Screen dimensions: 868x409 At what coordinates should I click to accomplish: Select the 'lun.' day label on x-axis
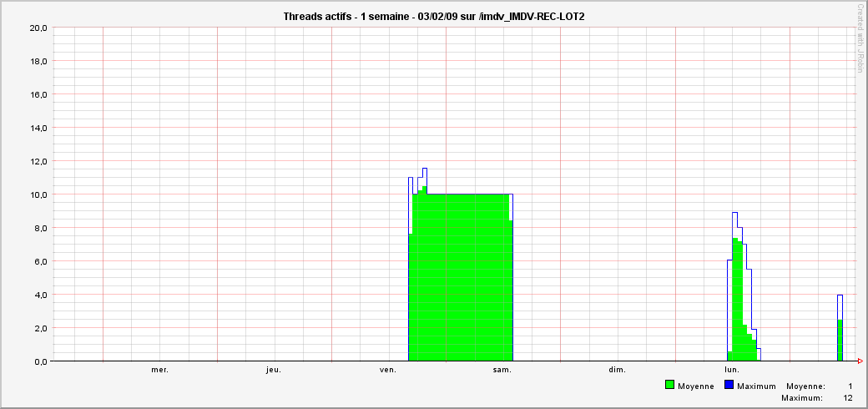pyautogui.click(x=732, y=369)
